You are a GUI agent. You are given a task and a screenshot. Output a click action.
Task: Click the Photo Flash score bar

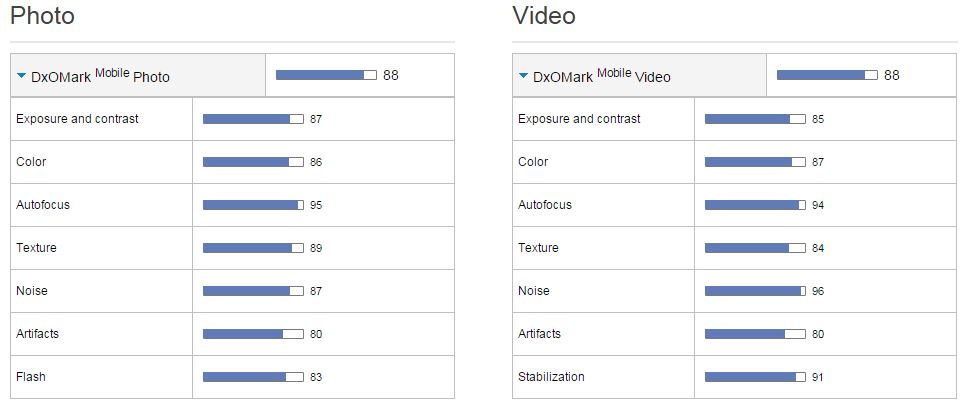253,377
